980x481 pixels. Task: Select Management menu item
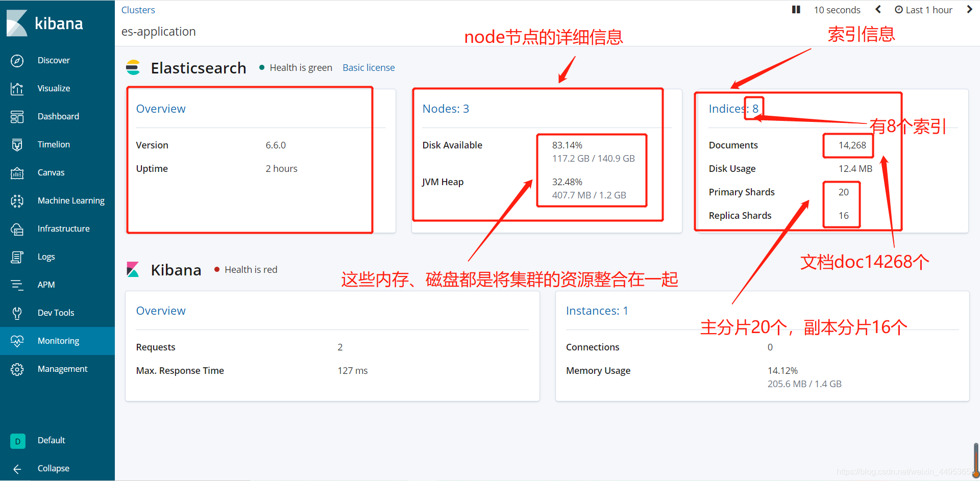[62, 369]
